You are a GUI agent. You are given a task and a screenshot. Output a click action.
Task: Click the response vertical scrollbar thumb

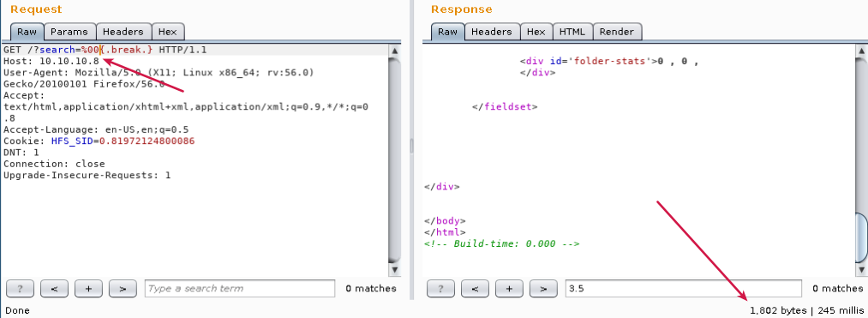(860, 237)
